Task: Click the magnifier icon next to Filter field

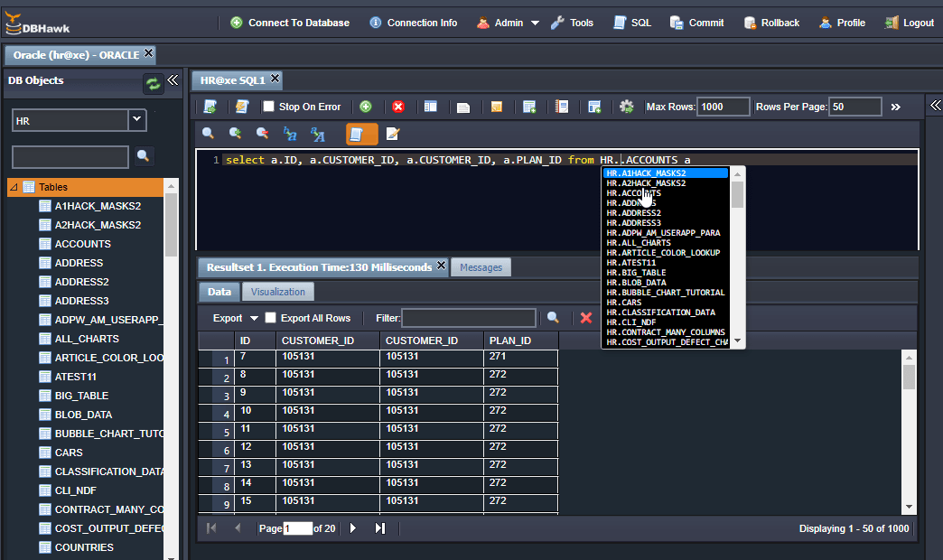Action: click(x=554, y=318)
